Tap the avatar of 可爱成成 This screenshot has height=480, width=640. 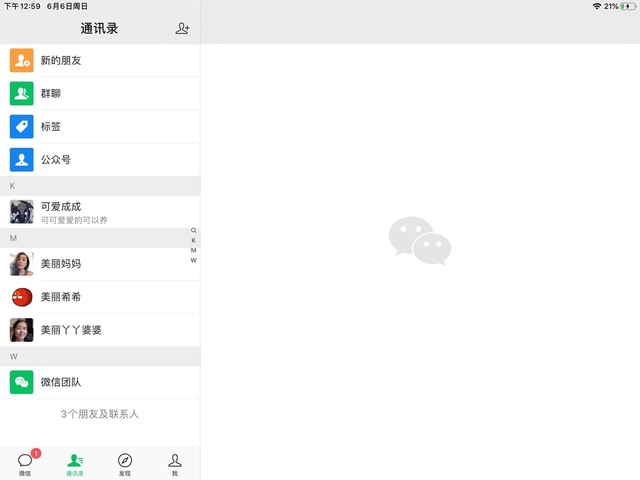(x=22, y=212)
